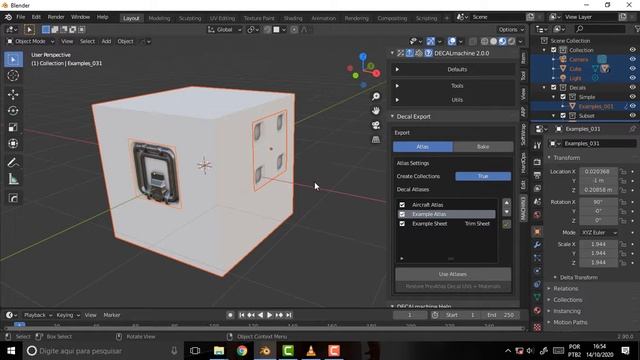Switch to the Shading workspace tab
The height and width of the screenshot is (360, 640).
pyautogui.click(x=293, y=18)
